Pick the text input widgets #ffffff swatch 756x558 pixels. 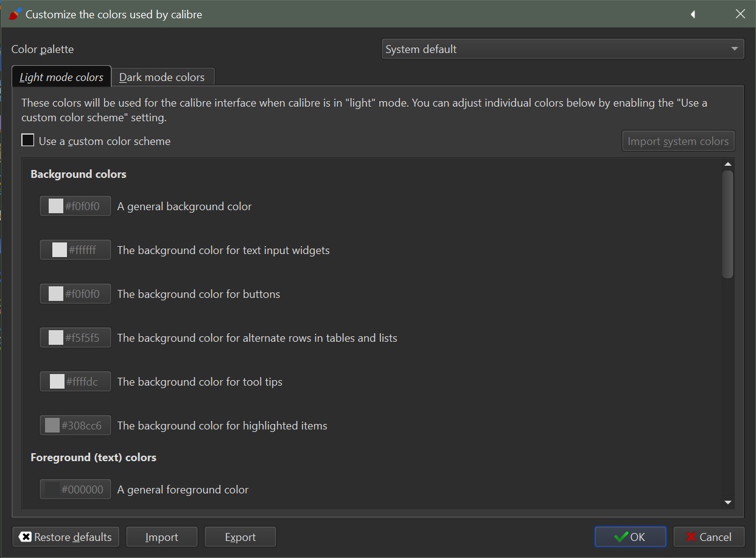point(75,250)
